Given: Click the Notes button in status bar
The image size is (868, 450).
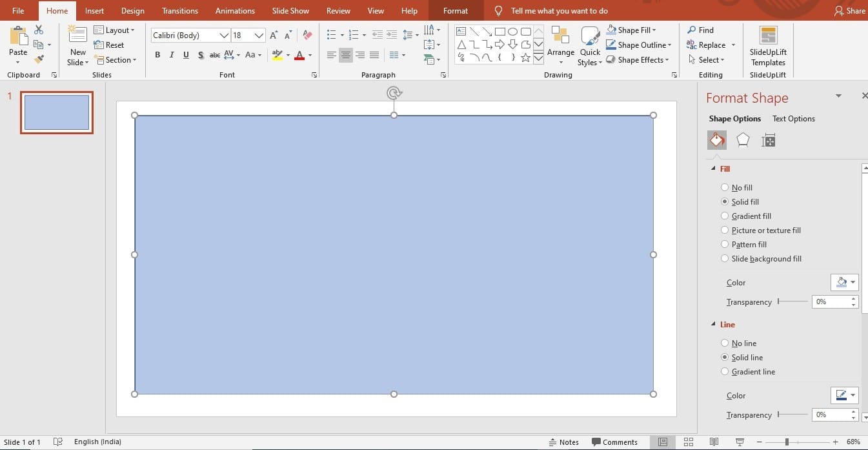Looking at the screenshot, I should click(563, 442).
